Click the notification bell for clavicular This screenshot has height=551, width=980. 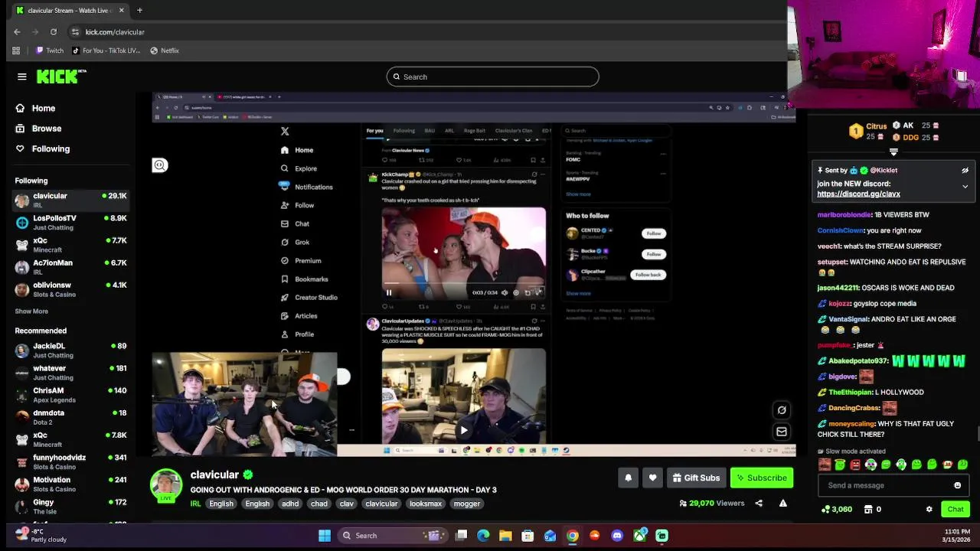(x=628, y=478)
